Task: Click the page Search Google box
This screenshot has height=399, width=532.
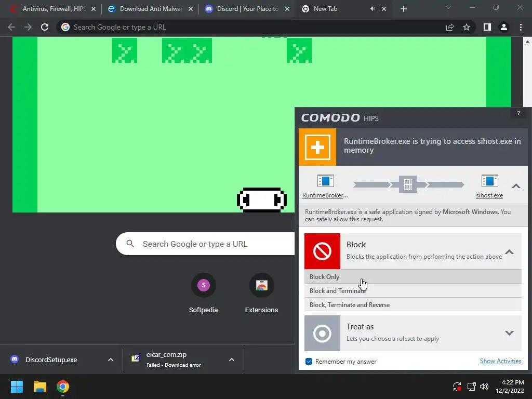Action: (206, 244)
